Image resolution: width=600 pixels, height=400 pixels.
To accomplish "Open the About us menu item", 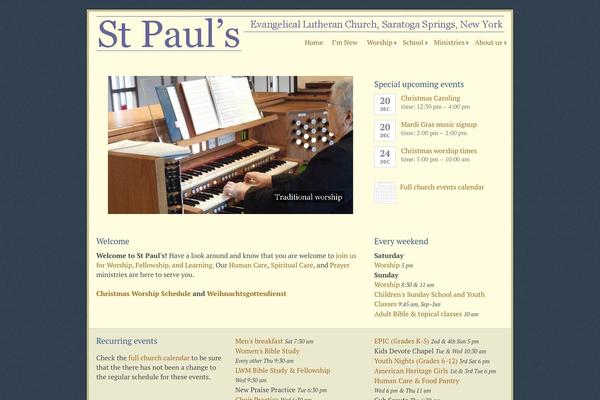I will [x=488, y=42].
